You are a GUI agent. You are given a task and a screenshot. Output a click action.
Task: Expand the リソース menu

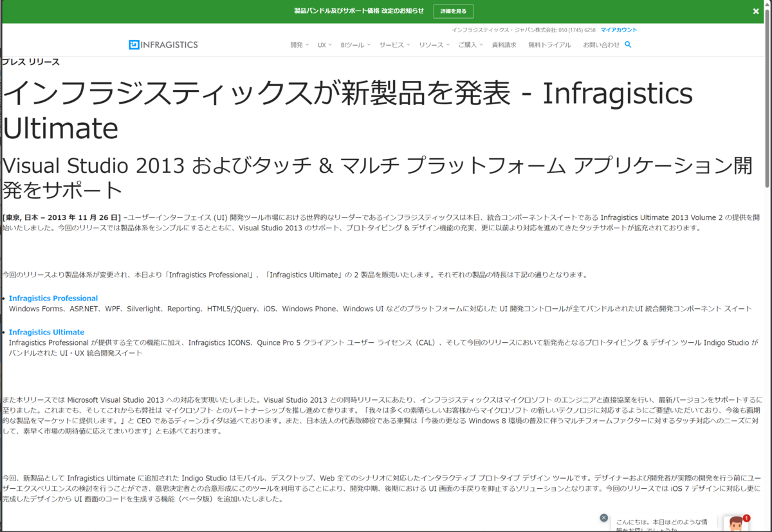click(x=434, y=45)
